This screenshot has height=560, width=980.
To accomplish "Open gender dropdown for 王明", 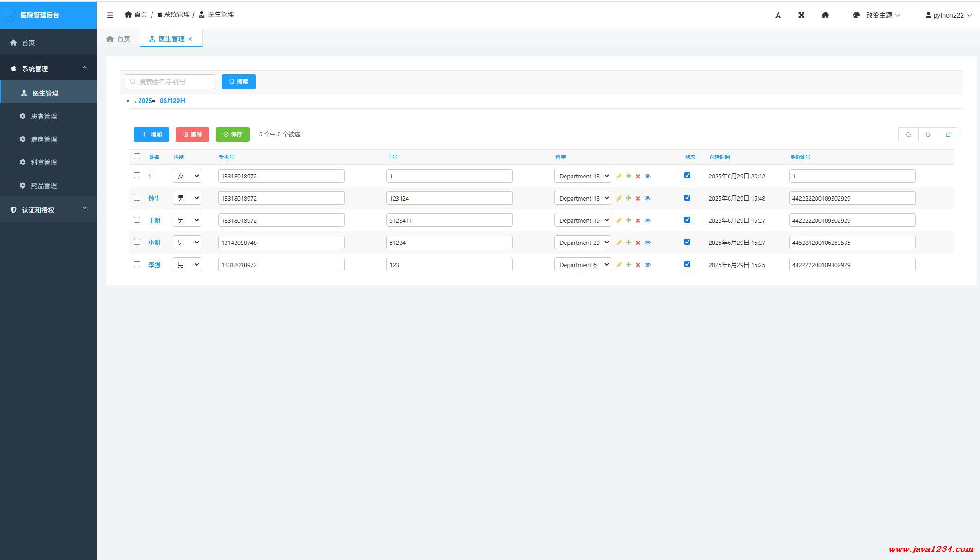I will click(x=187, y=220).
